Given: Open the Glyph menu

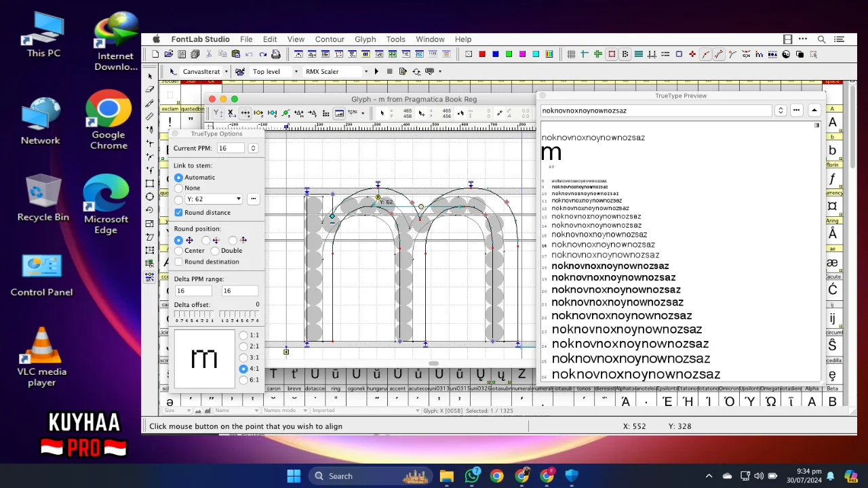Looking at the screenshot, I should coord(365,39).
